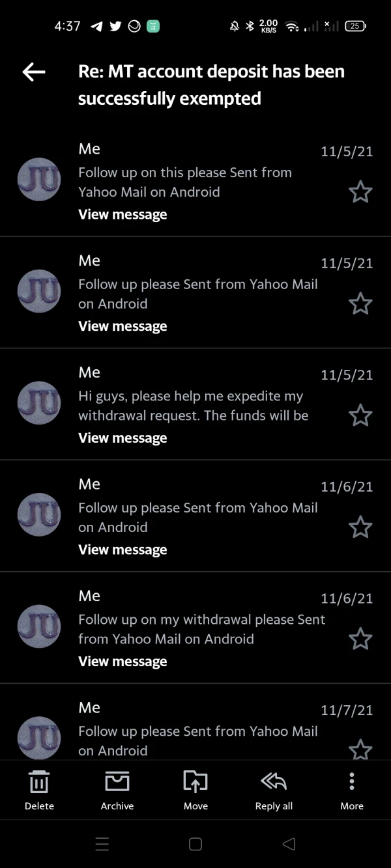Open the Android recent apps menu button
This screenshot has height=868, width=391.
coord(102,844)
